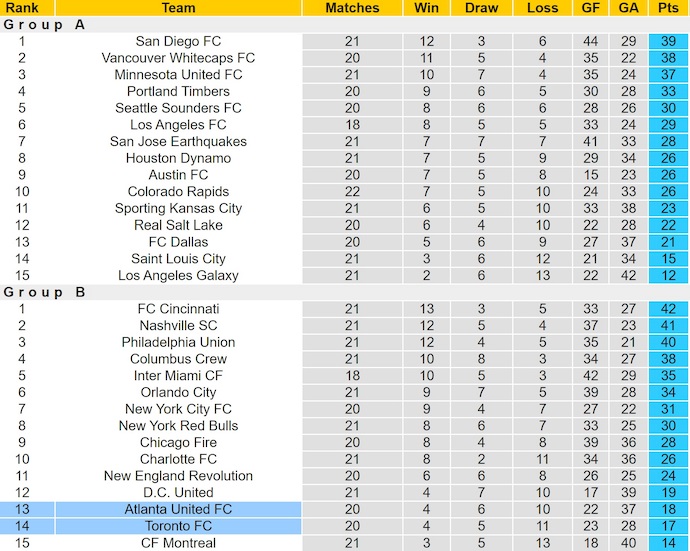690x551 pixels.
Task: Open the Atlanta United FC highlighted row
Action: [178, 509]
